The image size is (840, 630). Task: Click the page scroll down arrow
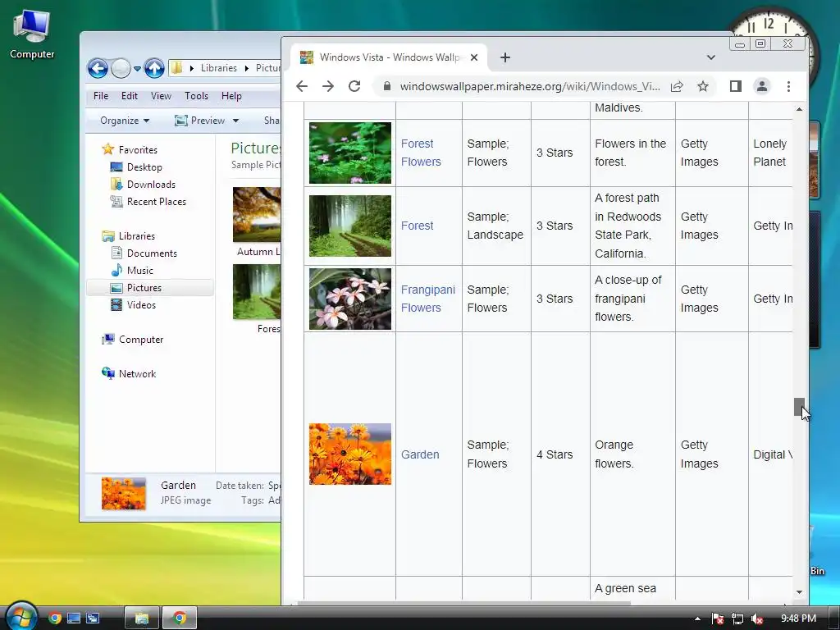[799, 592]
